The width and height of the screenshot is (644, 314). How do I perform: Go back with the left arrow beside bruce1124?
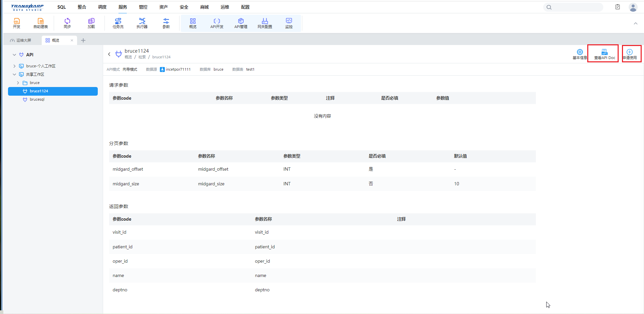coord(109,54)
